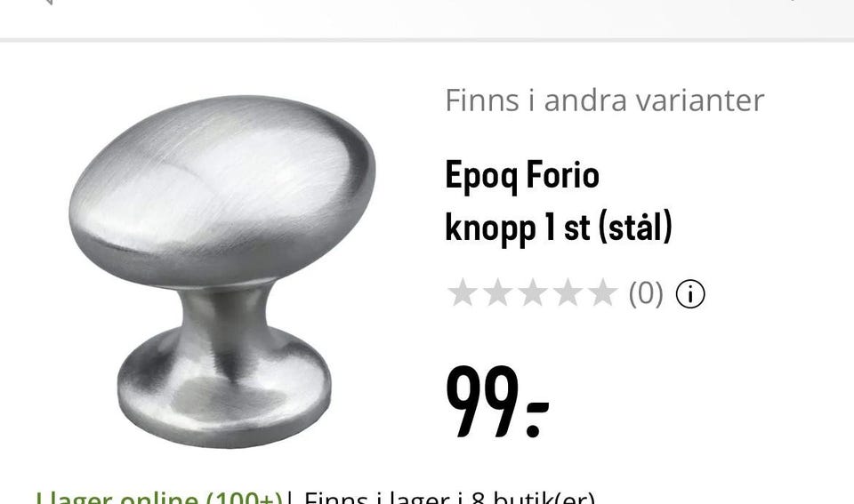The height and width of the screenshot is (504, 854).
Task: Select the fifth rating star
Action: tap(603, 292)
